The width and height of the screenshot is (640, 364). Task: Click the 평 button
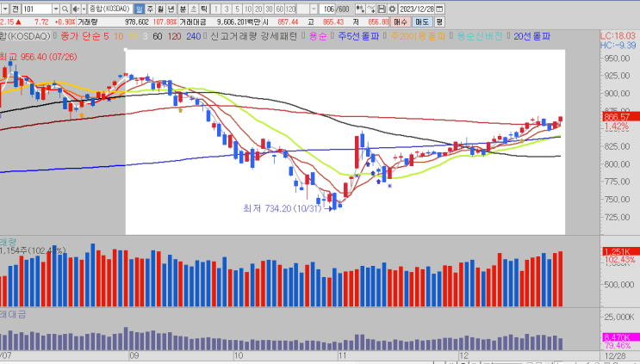(439, 22)
